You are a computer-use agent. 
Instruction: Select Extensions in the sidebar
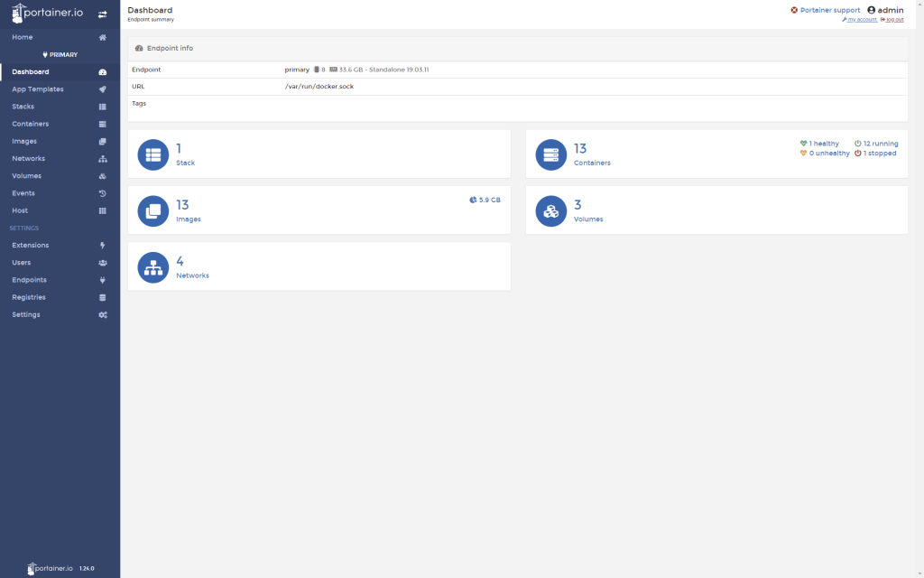coord(31,245)
